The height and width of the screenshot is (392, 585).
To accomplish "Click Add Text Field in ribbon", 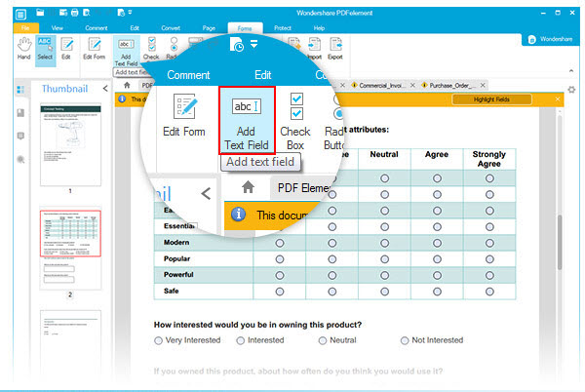I will (x=126, y=51).
